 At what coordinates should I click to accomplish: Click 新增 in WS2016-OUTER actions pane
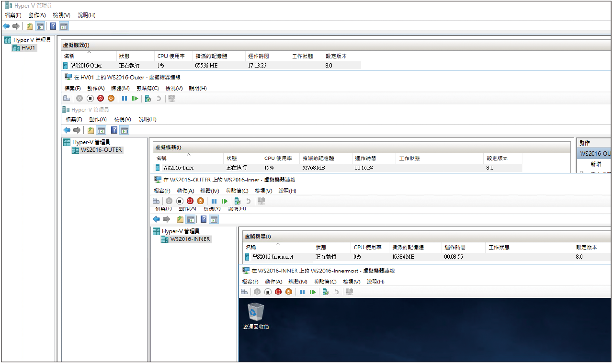596,164
